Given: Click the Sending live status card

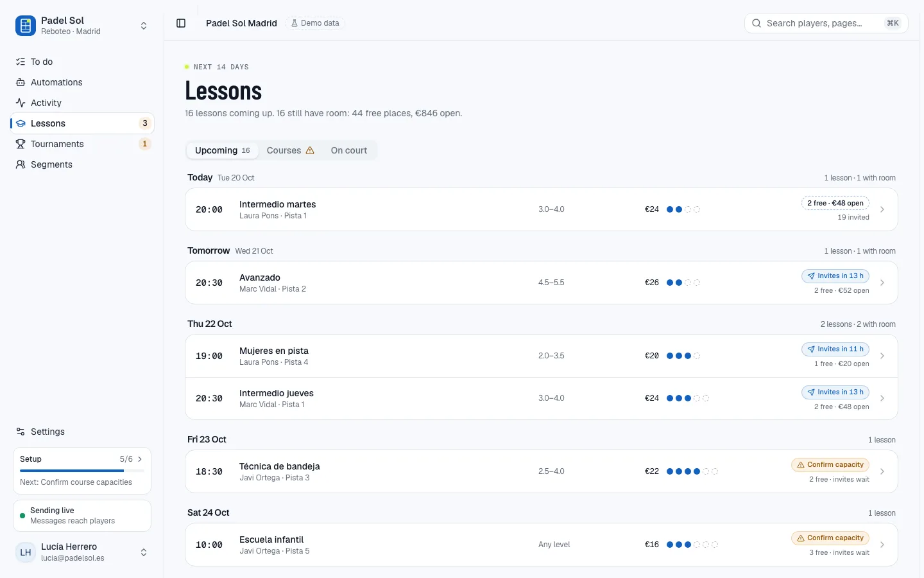Looking at the screenshot, I should point(82,516).
